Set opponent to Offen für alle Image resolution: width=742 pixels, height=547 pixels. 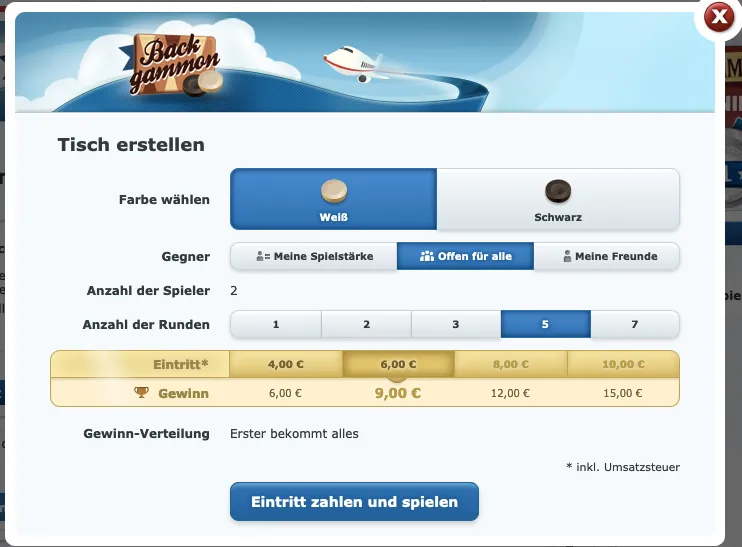pyautogui.click(x=465, y=256)
